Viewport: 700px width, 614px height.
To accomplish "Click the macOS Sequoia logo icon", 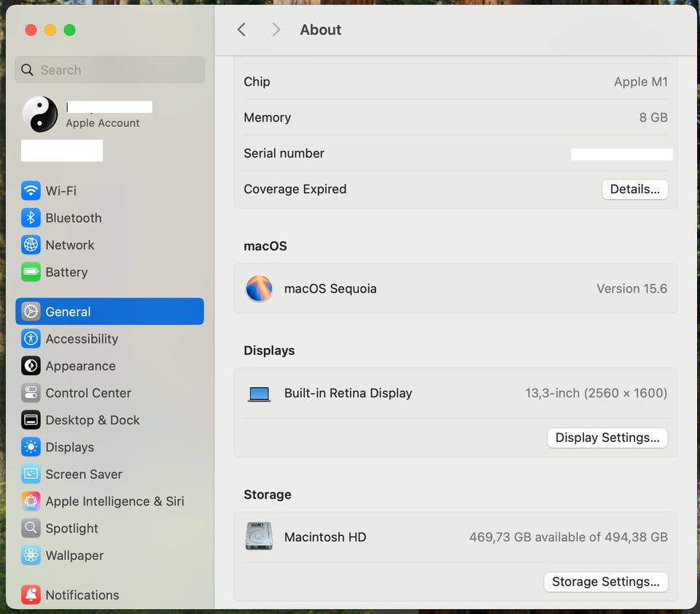I will coord(259,289).
